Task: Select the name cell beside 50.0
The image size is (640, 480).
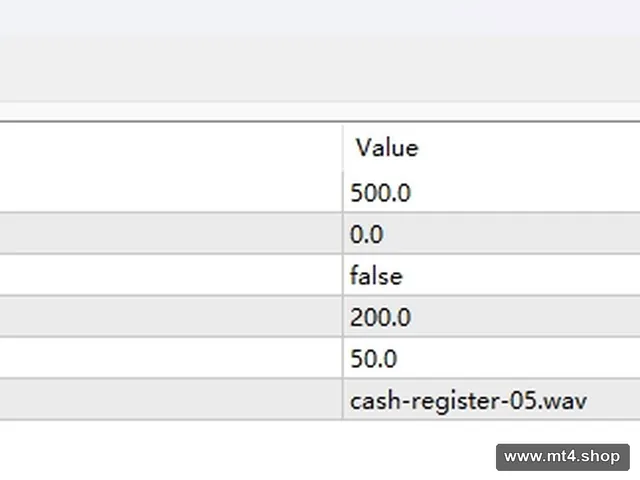Action: click(x=171, y=358)
